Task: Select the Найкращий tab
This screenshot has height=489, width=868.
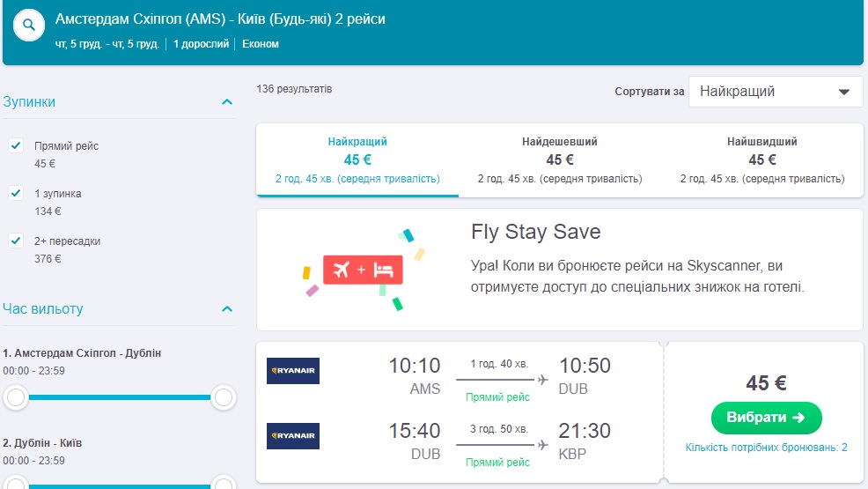Action: pyautogui.click(x=357, y=159)
